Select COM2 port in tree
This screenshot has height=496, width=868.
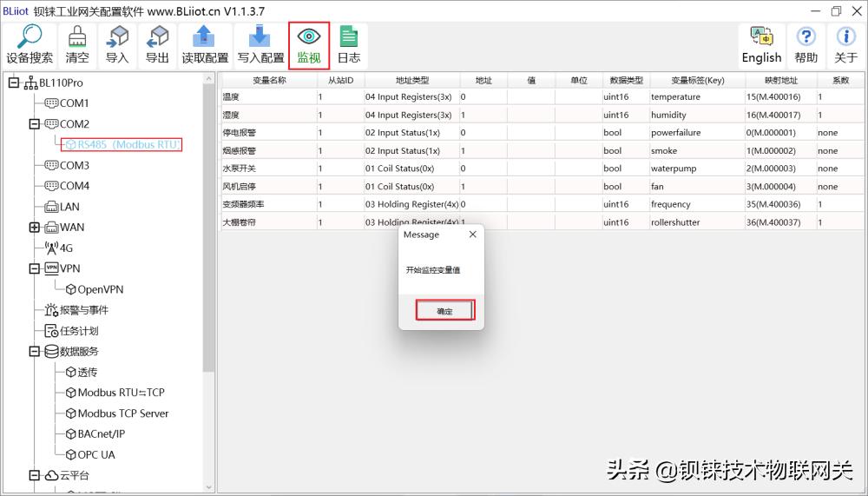point(67,123)
